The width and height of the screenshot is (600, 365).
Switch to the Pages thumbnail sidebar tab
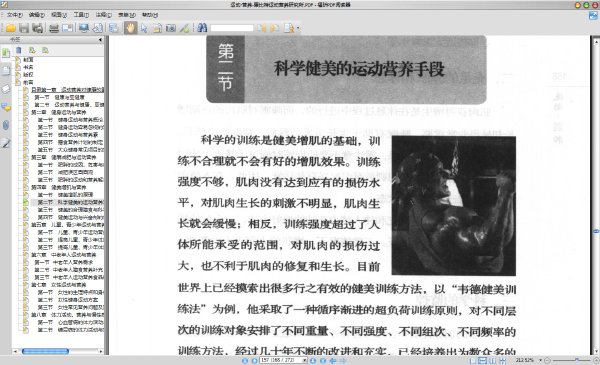pyautogui.click(x=6, y=71)
